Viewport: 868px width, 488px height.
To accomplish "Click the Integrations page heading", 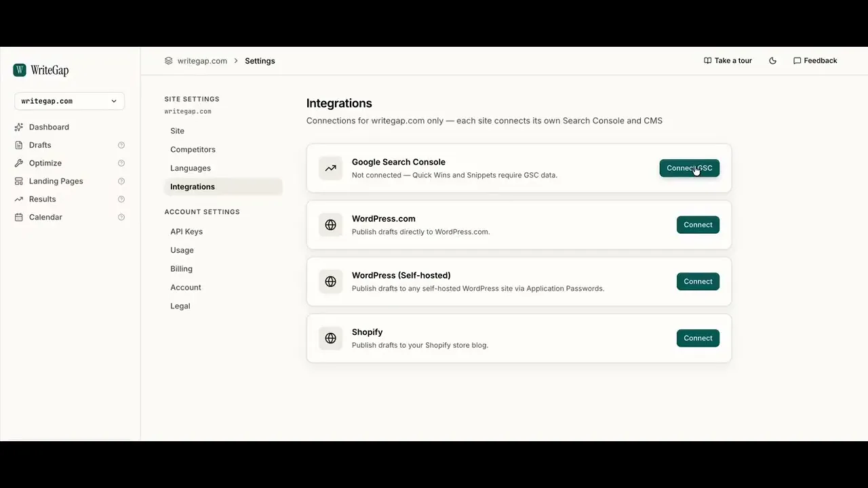I will tap(339, 103).
